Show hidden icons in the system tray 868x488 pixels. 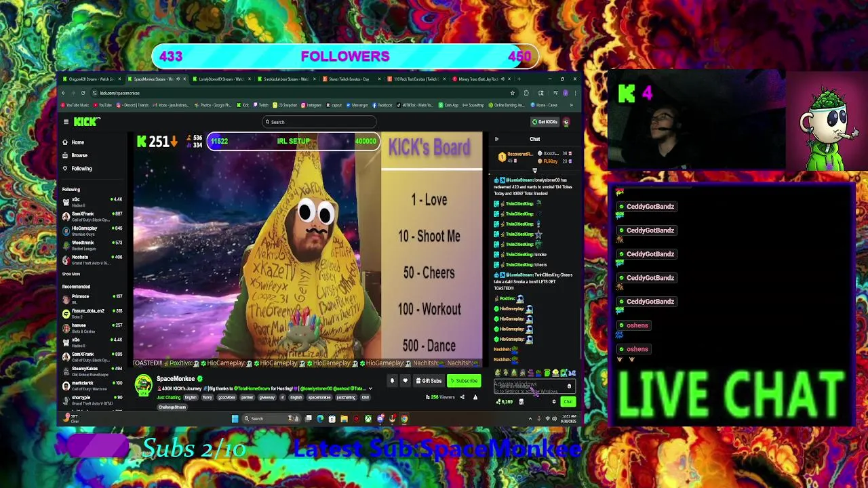pos(530,419)
